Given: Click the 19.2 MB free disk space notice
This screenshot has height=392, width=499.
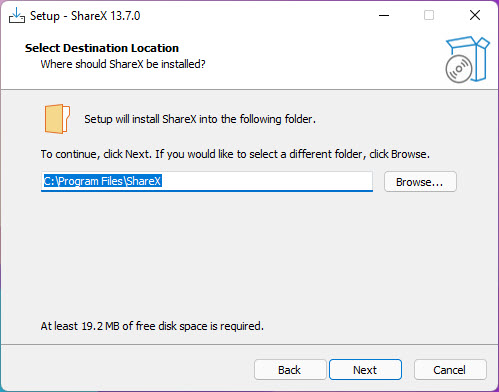Looking at the screenshot, I should click(x=152, y=326).
